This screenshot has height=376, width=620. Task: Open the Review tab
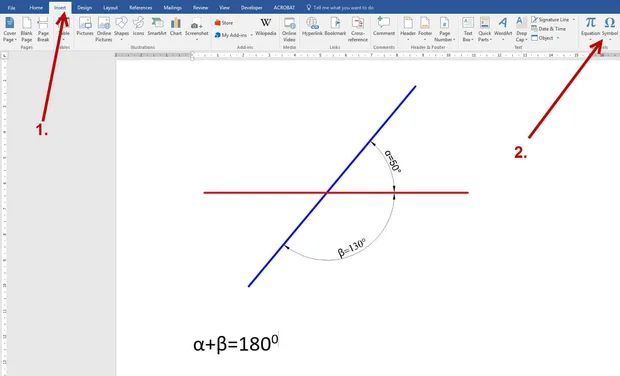coord(200,8)
